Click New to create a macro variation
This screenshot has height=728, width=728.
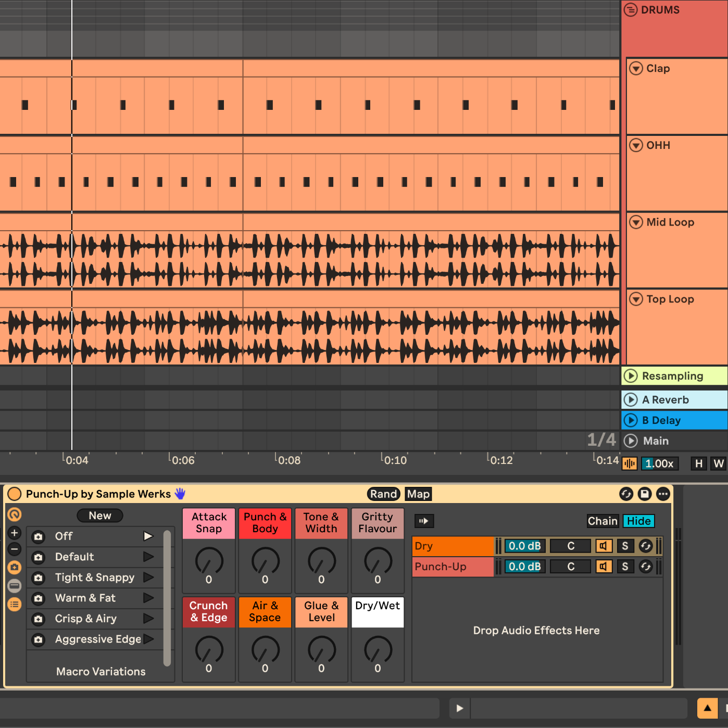pos(100,516)
